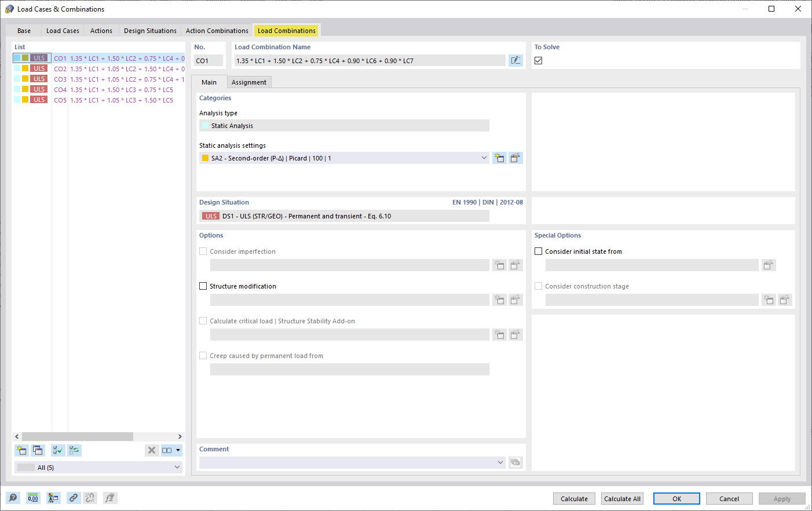Click the chain link icon at bottom left
Screen dimensions: 812x511
(73, 498)
